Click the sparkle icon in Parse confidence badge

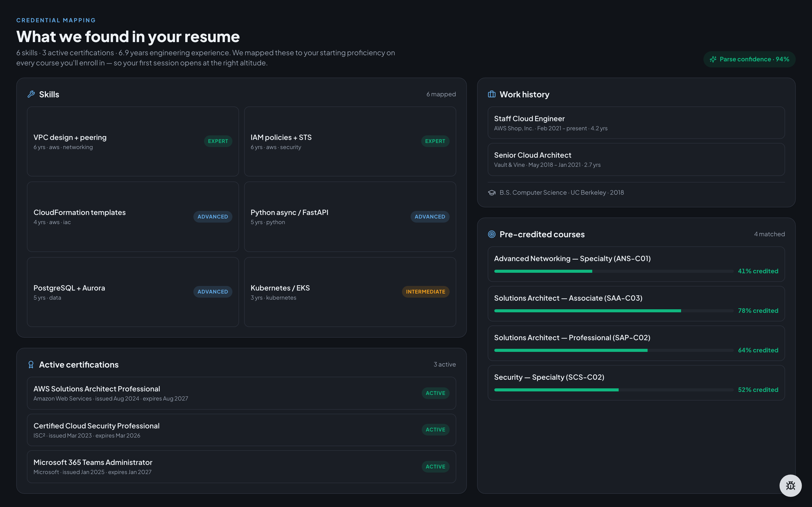713,59
